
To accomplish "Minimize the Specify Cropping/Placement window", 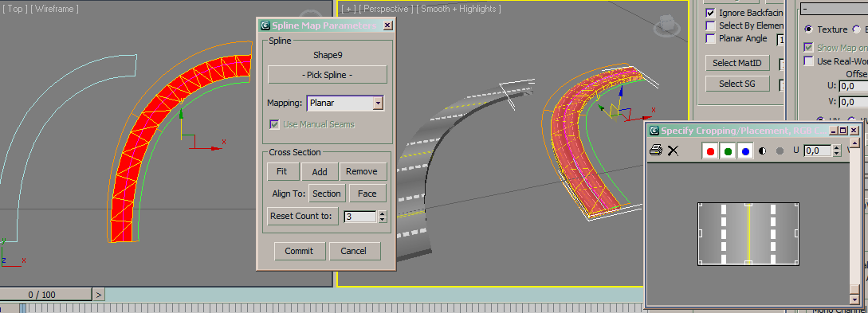I will click(833, 131).
